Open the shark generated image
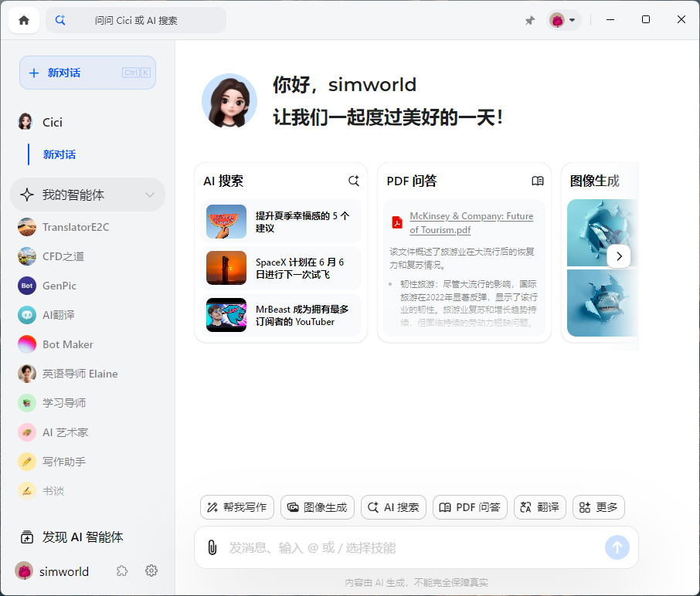 (603, 303)
